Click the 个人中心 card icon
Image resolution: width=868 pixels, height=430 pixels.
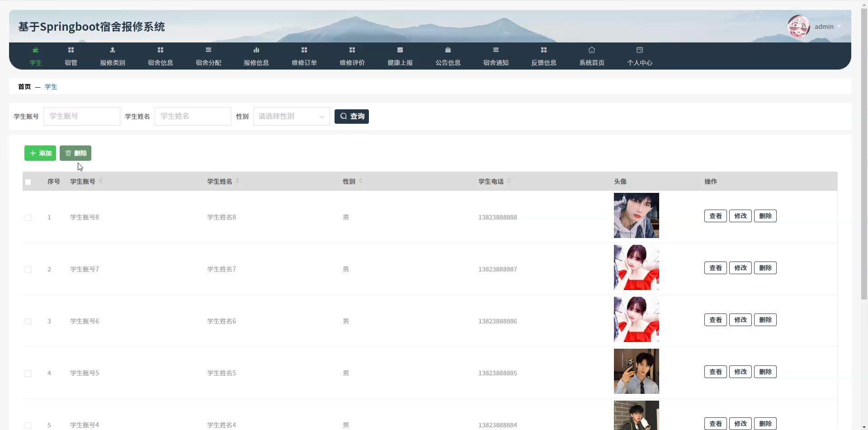coord(640,50)
